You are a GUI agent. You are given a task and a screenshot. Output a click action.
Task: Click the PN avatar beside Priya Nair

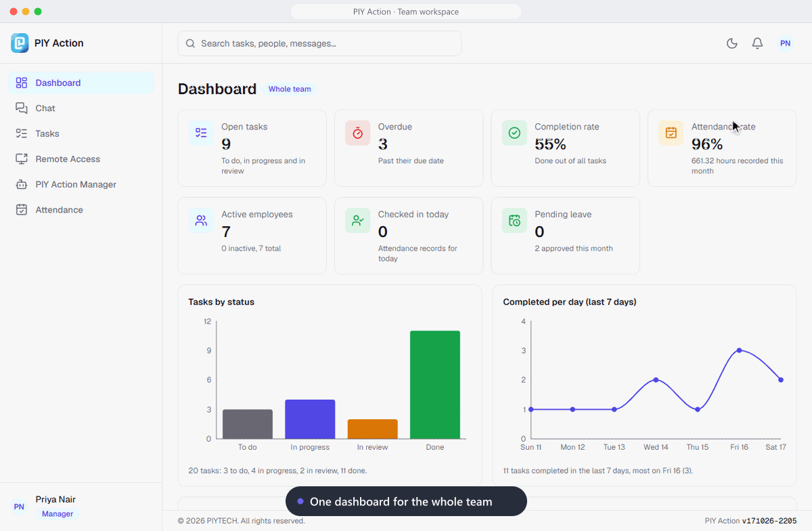coord(19,507)
